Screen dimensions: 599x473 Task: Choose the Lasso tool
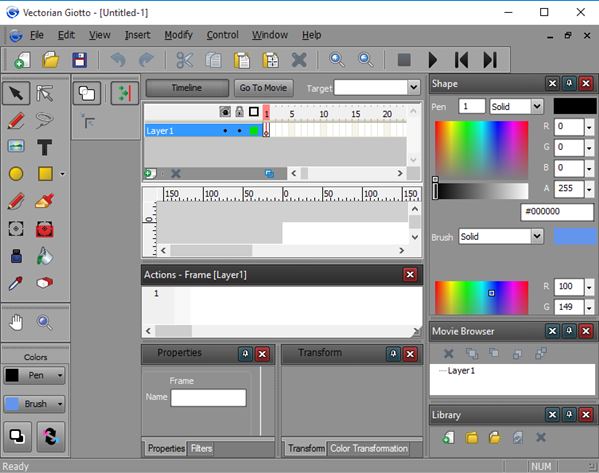[45, 120]
